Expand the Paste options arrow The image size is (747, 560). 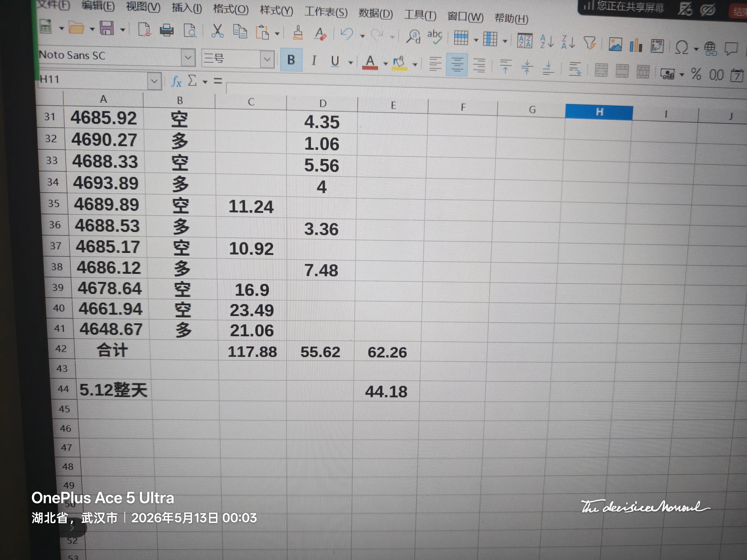coord(277,33)
